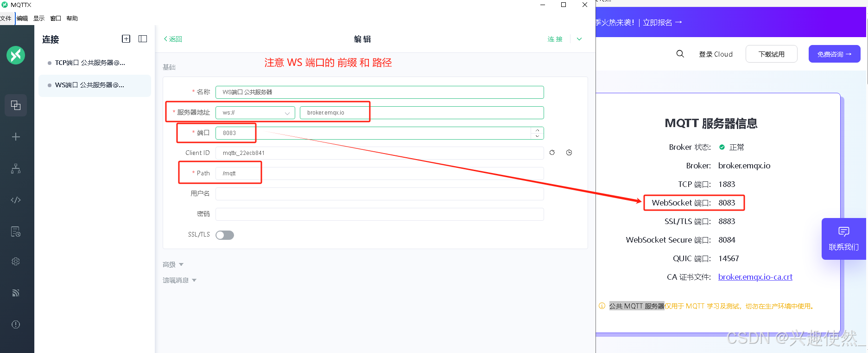
Task: Select the WS端口 公共服务器 connection
Action: click(95, 85)
